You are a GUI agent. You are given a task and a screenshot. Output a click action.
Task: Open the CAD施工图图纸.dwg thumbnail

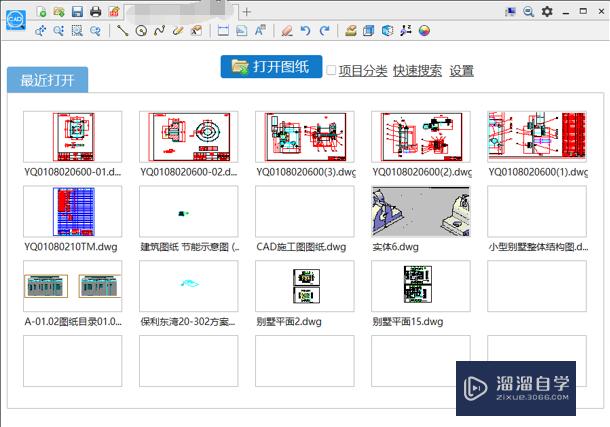305,211
